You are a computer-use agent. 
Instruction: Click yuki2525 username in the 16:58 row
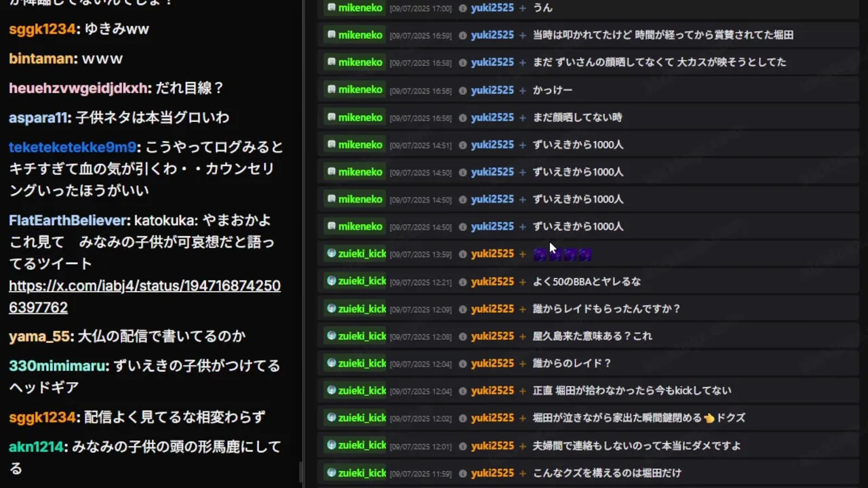click(x=492, y=62)
